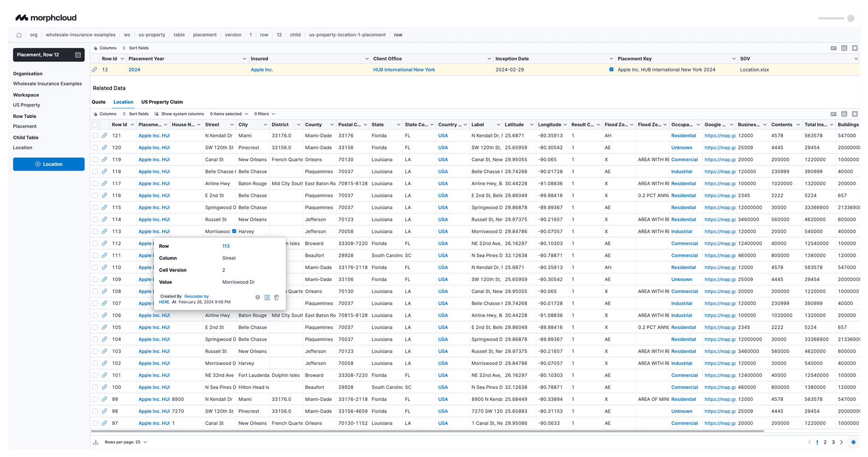Check the checkbox for row 121
868x457 pixels.
point(95,136)
